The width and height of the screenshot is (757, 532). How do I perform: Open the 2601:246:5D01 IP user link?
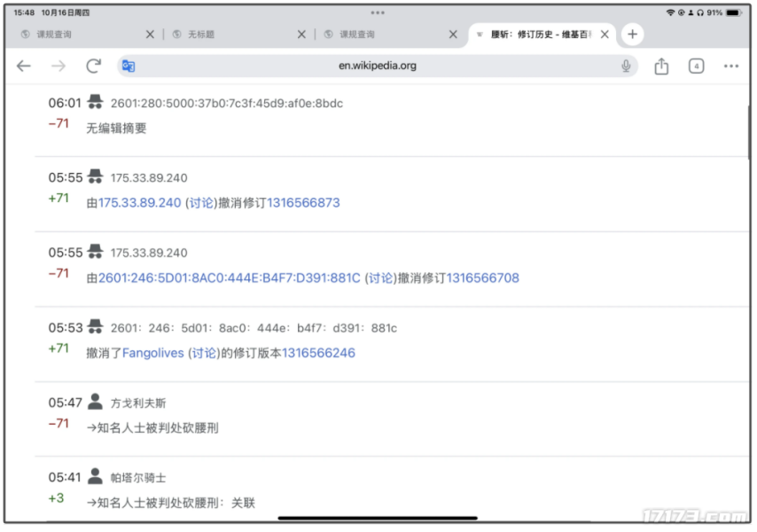(x=230, y=278)
